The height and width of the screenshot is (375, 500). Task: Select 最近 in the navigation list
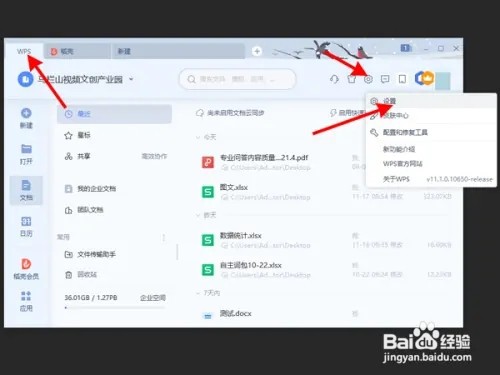(x=114, y=114)
